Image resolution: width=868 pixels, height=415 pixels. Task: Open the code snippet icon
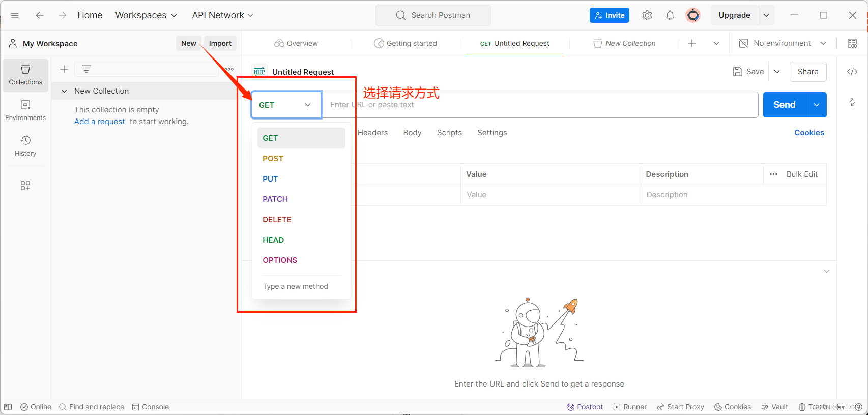point(852,72)
